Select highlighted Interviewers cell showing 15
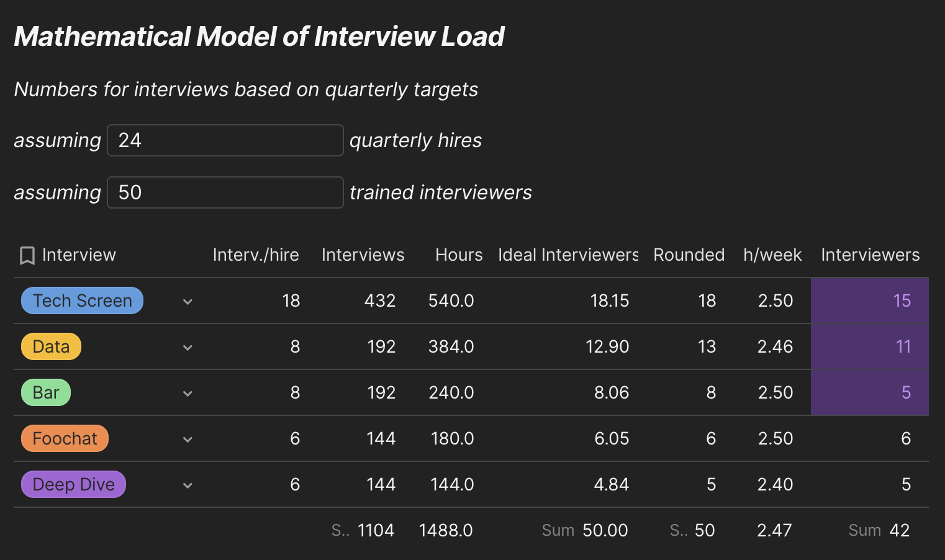Image resolution: width=945 pixels, height=560 pixels. coord(869,300)
